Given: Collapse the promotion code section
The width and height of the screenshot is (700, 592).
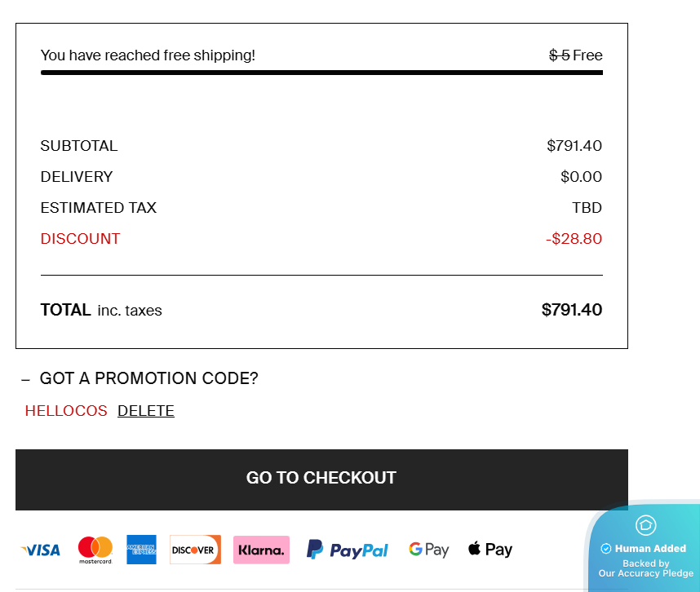Looking at the screenshot, I should 25,379.
